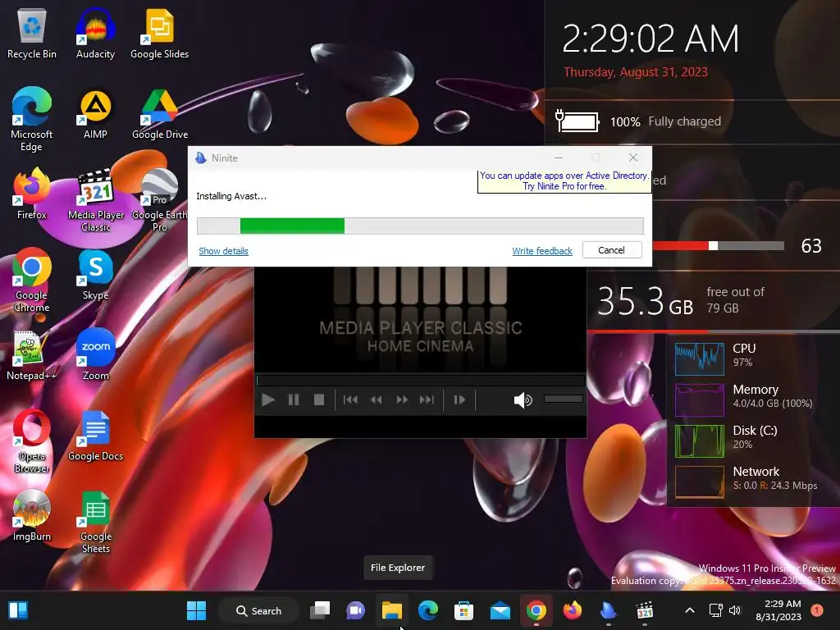Skip to next track in Media Player Classic
This screenshot has width=840, height=630.
(427, 399)
